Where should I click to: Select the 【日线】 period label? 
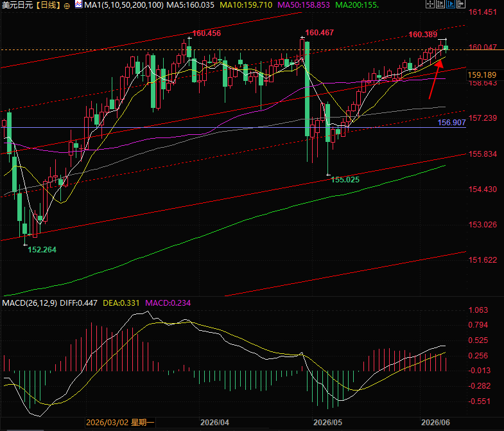point(48,5)
